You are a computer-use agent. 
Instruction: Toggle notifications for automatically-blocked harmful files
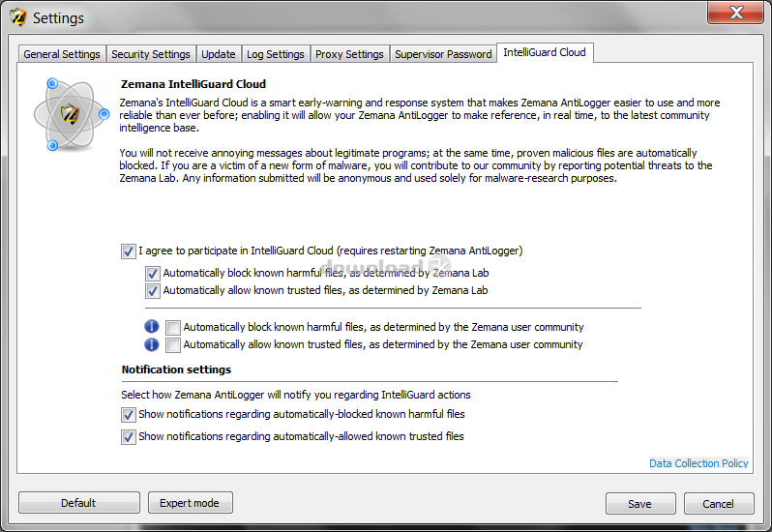pos(129,414)
